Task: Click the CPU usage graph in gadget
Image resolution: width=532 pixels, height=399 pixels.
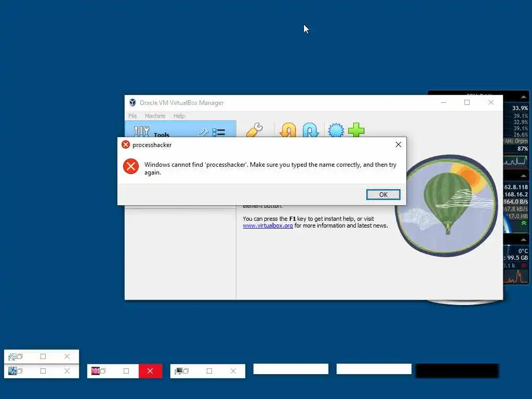Action: (x=516, y=161)
